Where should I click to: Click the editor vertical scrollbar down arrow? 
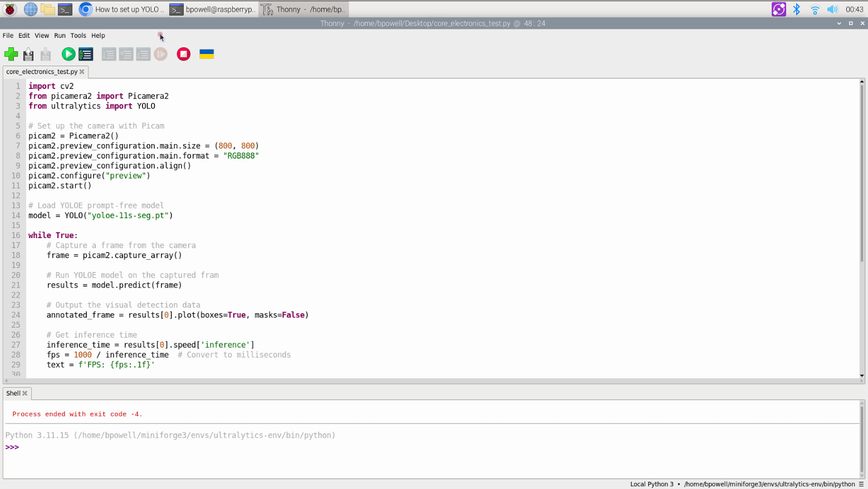point(862,376)
